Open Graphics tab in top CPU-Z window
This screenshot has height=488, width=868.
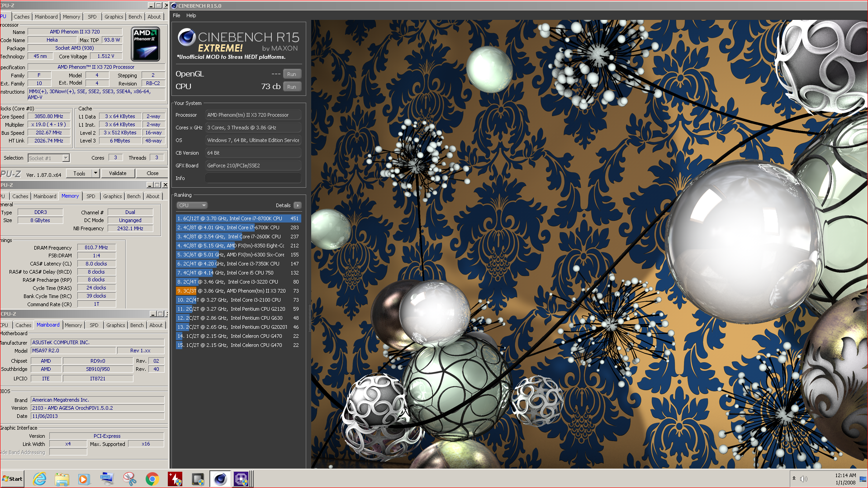pos(114,17)
